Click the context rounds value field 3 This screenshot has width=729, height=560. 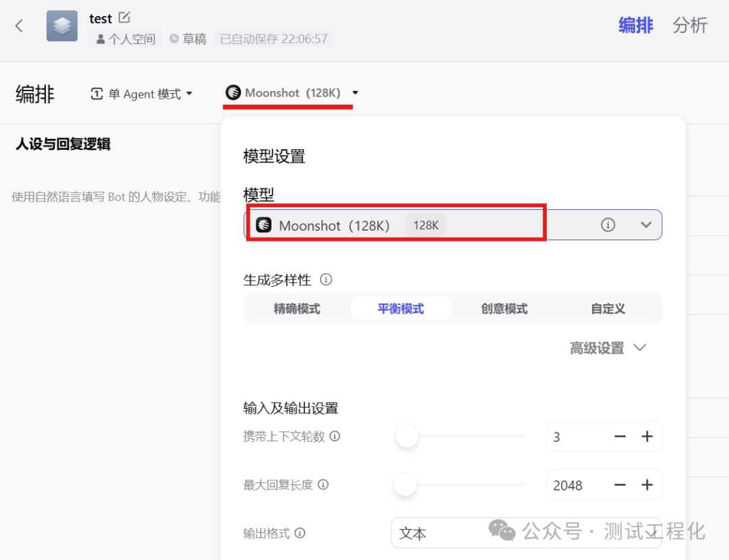click(576, 437)
